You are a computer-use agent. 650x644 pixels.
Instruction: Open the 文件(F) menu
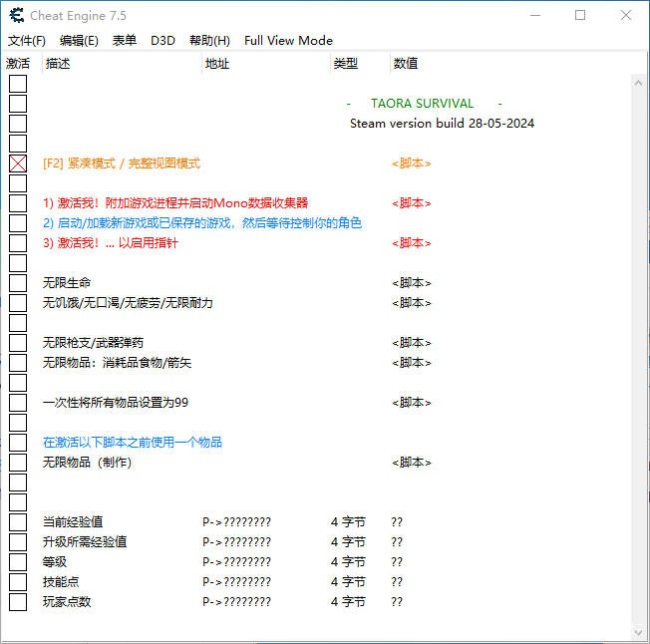tap(27, 41)
